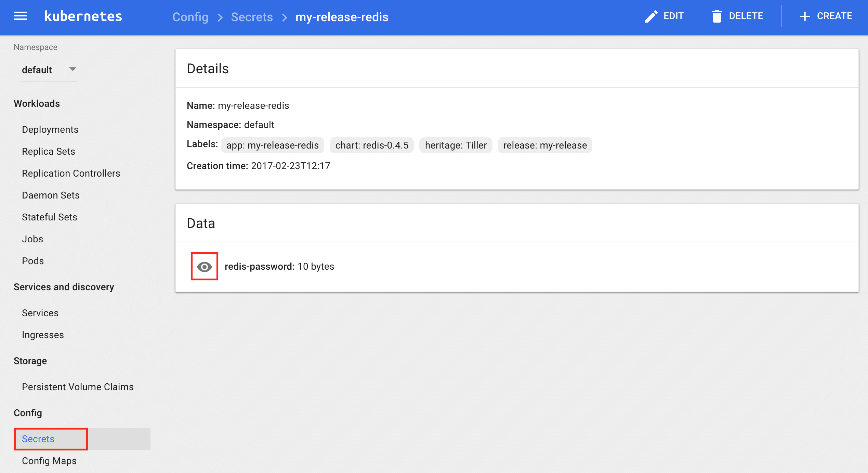Click the chart: redis-0.4.5 label chip
This screenshot has height=473, width=868.
pos(371,145)
